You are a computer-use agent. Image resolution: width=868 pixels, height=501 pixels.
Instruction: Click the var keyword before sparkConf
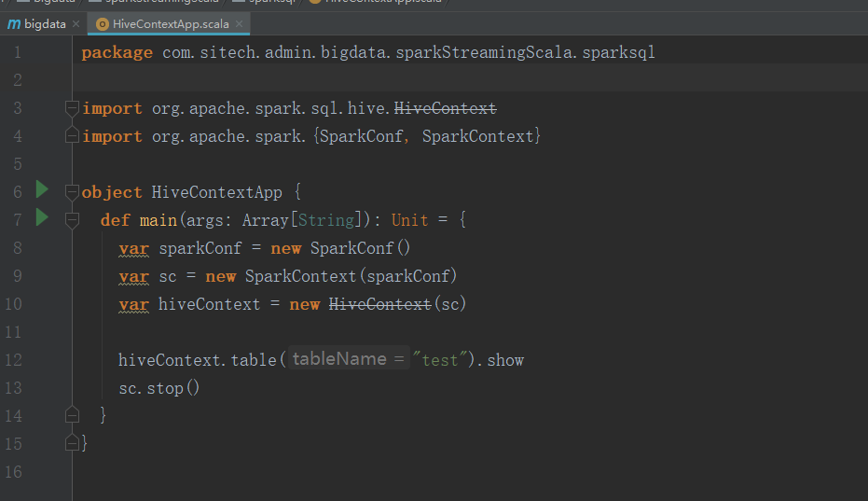click(x=134, y=249)
